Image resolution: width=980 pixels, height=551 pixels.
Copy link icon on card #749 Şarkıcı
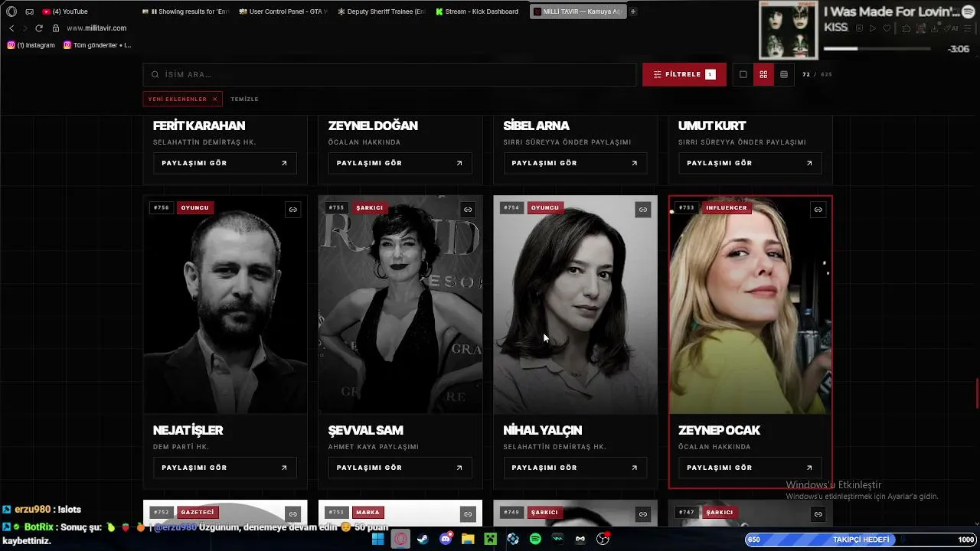643,514
